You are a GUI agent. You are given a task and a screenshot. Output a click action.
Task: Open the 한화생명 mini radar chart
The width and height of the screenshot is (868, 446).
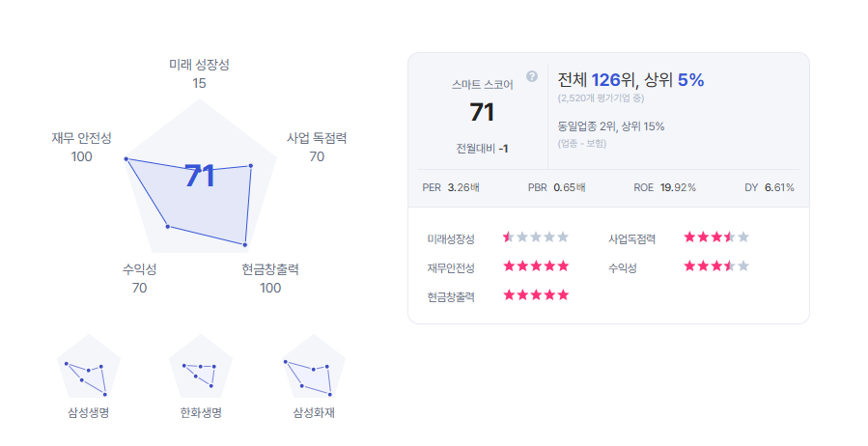(201, 366)
